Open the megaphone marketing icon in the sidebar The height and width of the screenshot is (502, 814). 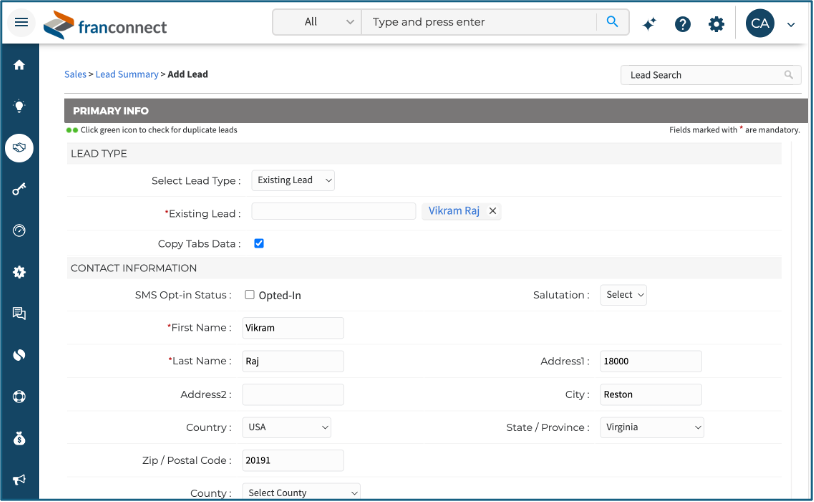(x=19, y=480)
